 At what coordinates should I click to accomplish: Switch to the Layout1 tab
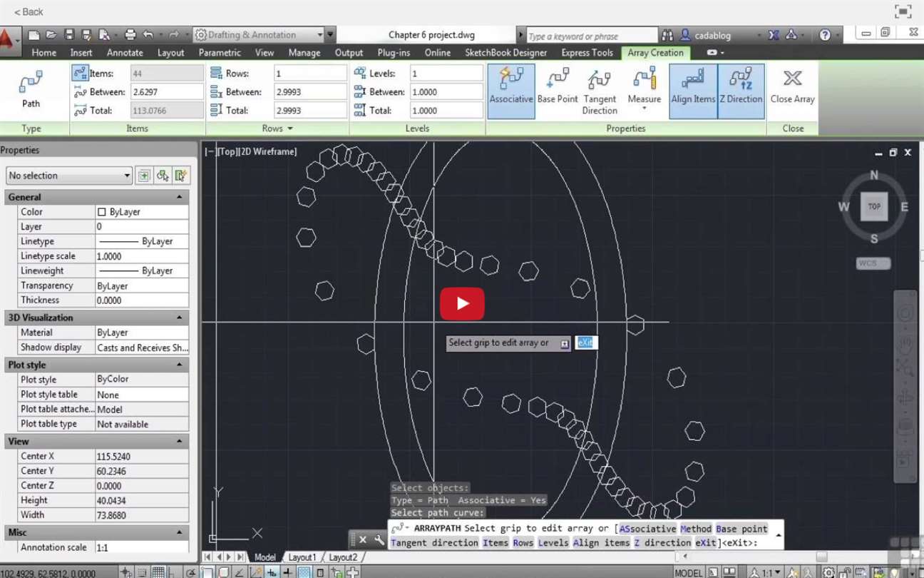pos(302,557)
